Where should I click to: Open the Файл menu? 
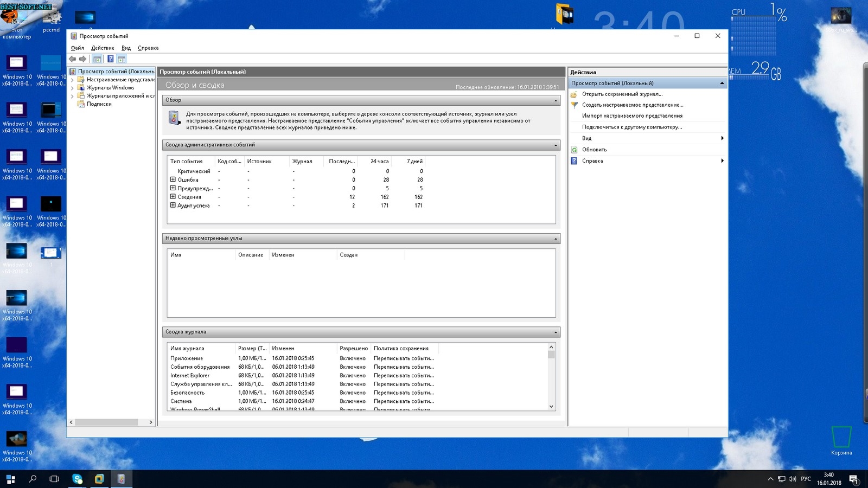pyautogui.click(x=77, y=48)
